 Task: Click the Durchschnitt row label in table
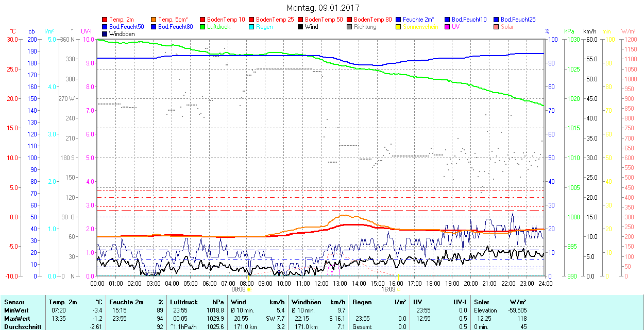[22, 327]
